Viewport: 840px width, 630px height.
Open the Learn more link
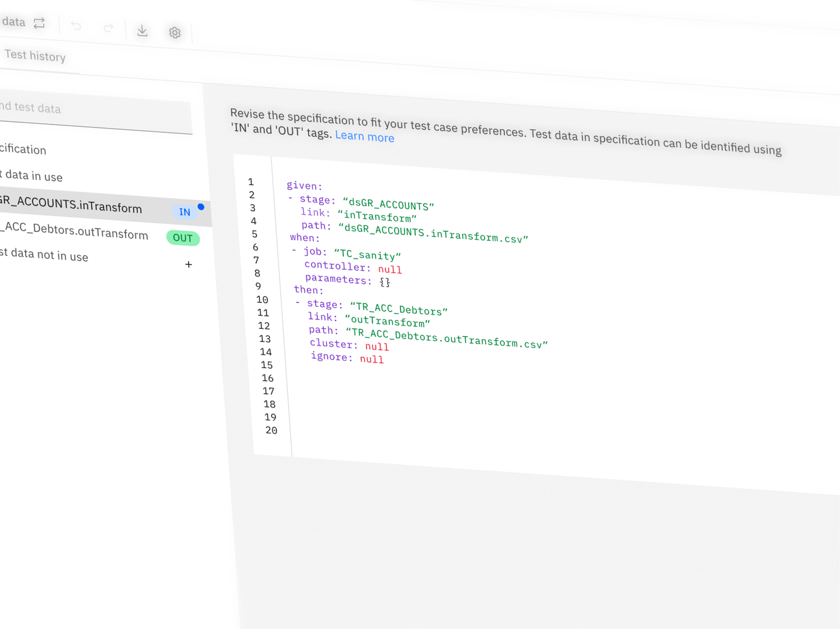tap(365, 137)
